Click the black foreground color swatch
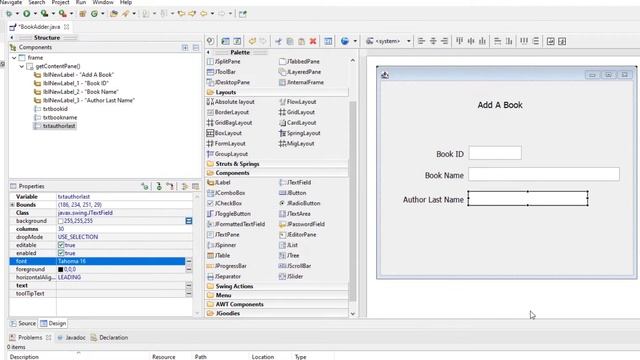The height and width of the screenshot is (360, 640). (60, 269)
